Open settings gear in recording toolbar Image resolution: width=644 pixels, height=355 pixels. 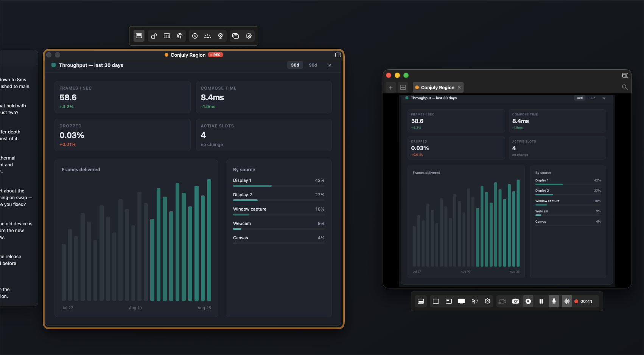pyautogui.click(x=487, y=301)
